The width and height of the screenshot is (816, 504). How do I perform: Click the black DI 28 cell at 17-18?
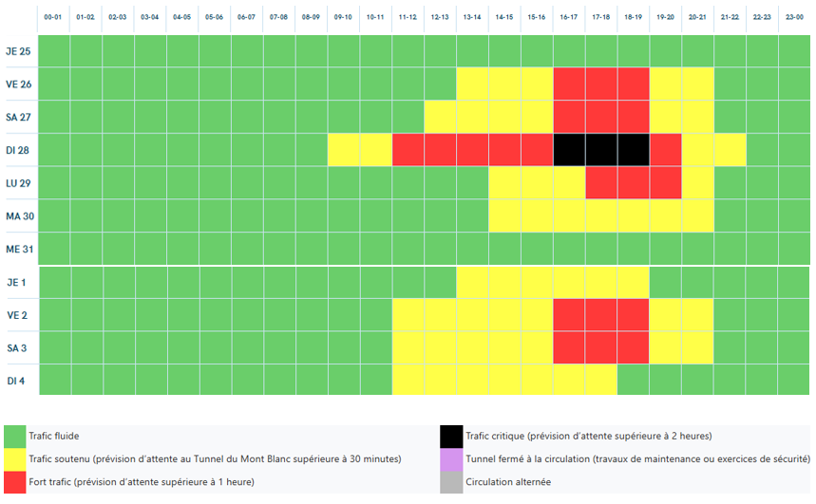pyautogui.click(x=600, y=150)
